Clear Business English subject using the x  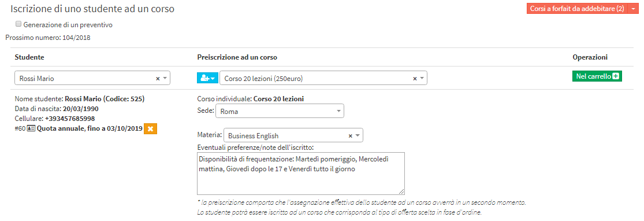(351, 135)
